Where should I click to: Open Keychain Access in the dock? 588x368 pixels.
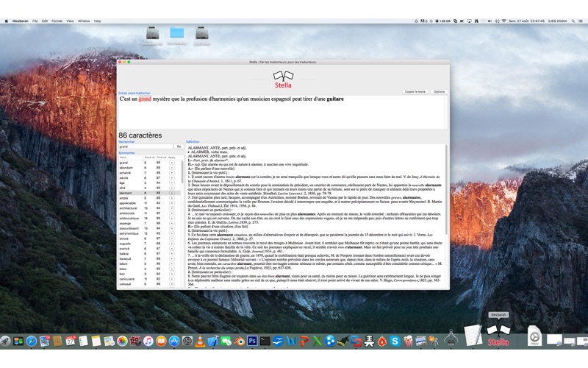(434, 341)
